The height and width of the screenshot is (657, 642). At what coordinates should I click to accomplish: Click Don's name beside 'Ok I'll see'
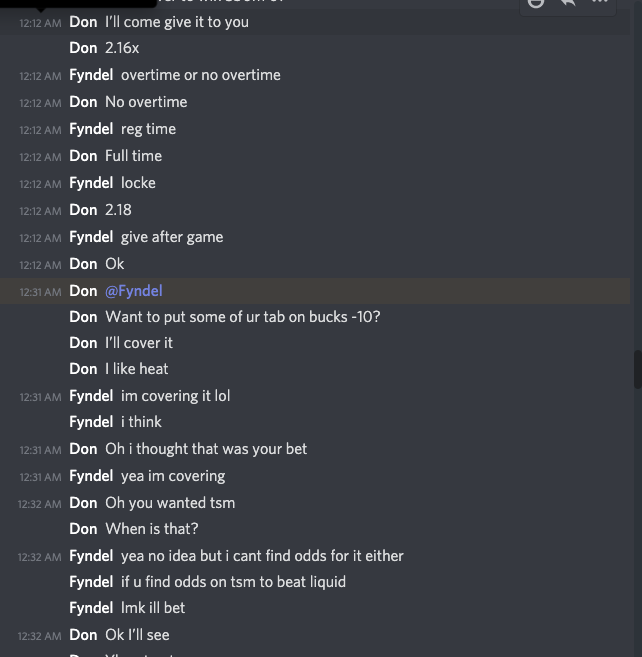83,635
